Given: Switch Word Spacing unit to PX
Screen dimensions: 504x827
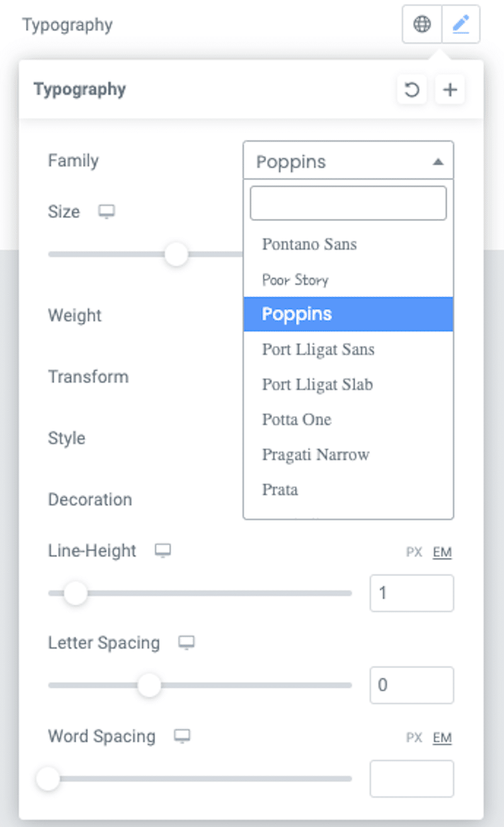Looking at the screenshot, I should click(x=414, y=738).
